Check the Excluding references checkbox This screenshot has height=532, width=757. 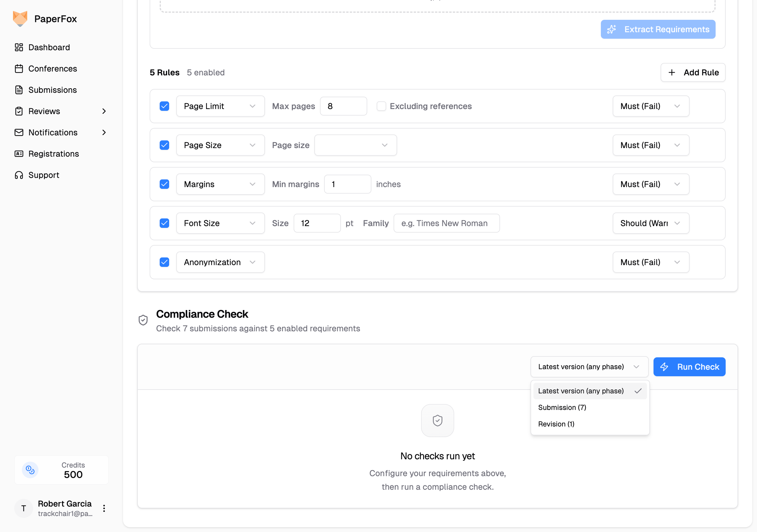coord(381,106)
